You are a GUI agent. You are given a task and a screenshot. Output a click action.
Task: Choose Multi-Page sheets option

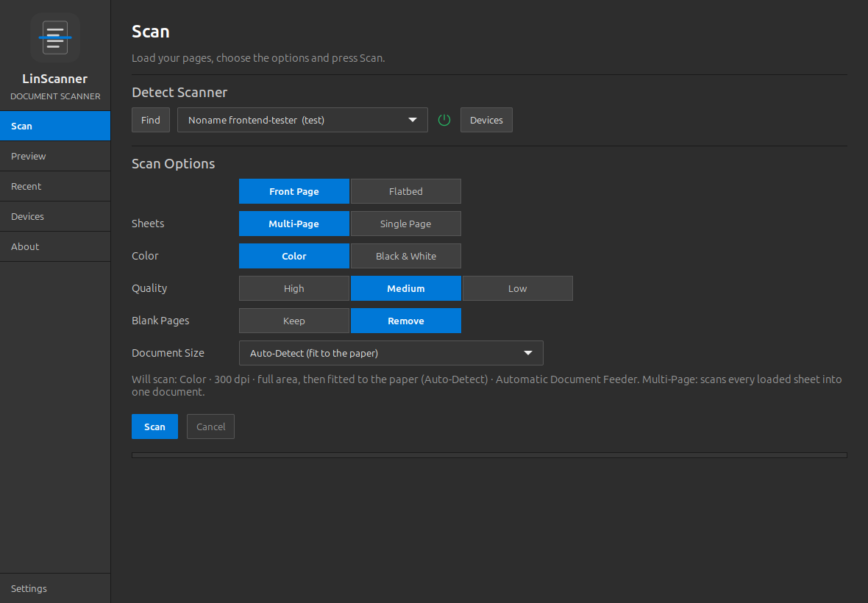(x=294, y=224)
